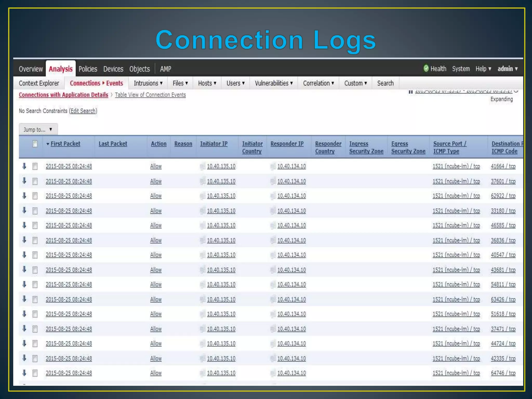Sort by the Initiator IP column header
532x399 pixels.
[x=214, y=144]
